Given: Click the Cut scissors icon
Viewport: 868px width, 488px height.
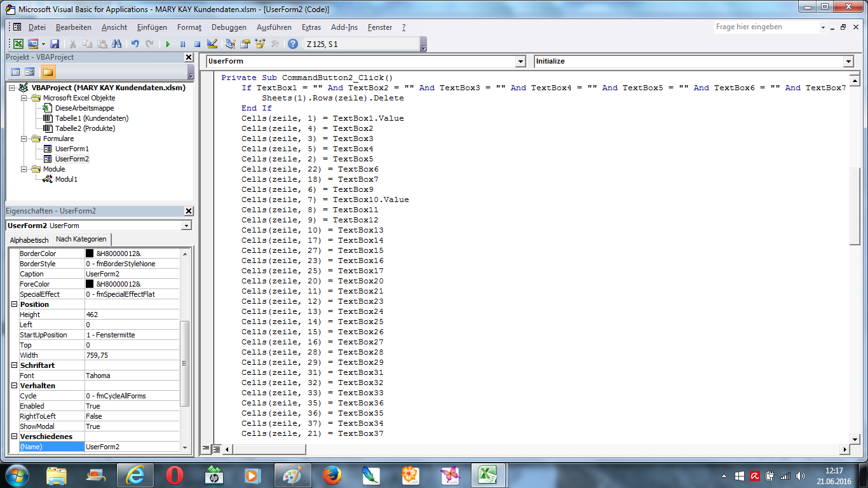Looking at the screenshot, I should (72, 44).
